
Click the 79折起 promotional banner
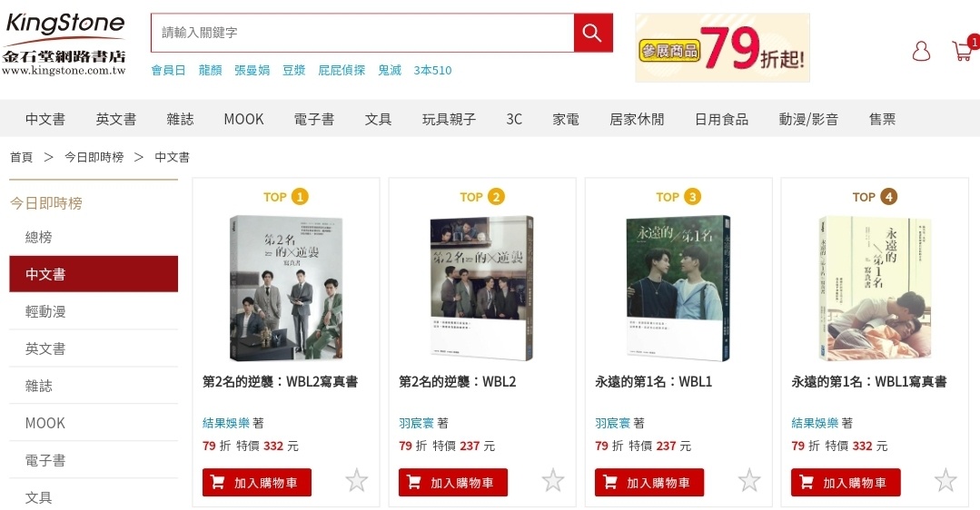click(722, 48)
